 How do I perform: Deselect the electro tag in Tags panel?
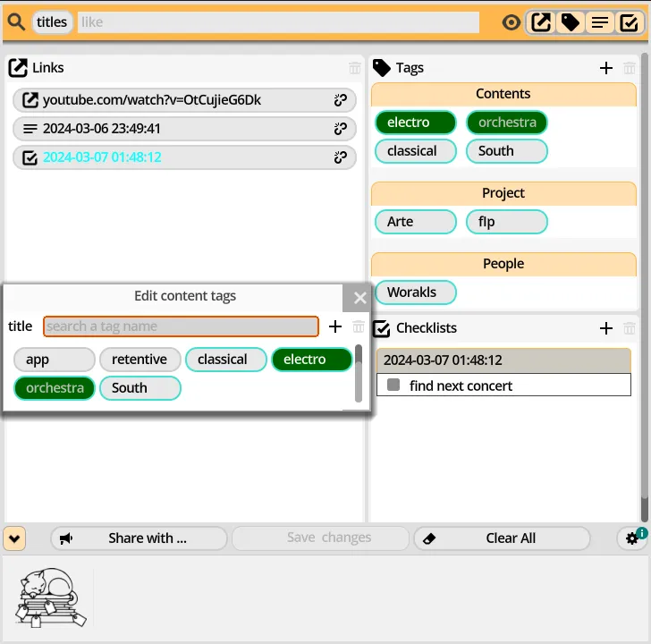coord(416,123)
